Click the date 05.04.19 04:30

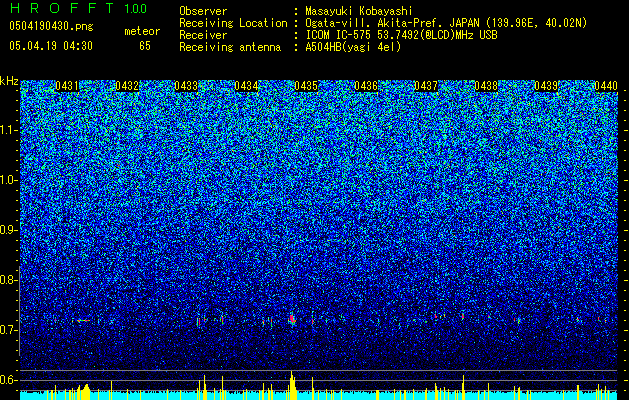pyautogui.click(x=51, y=46)
